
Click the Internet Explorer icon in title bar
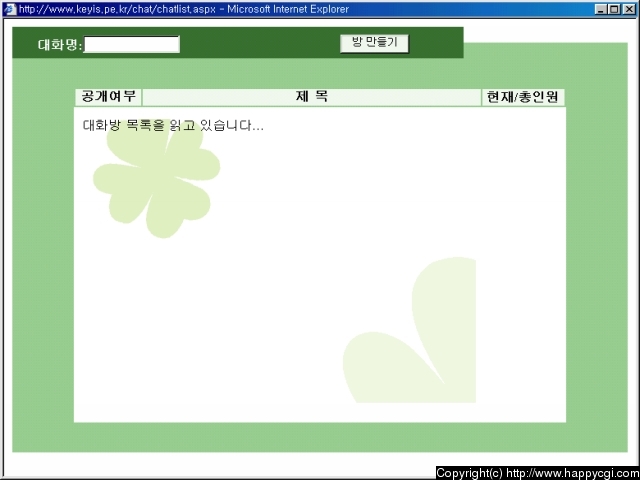coord(9,9)
